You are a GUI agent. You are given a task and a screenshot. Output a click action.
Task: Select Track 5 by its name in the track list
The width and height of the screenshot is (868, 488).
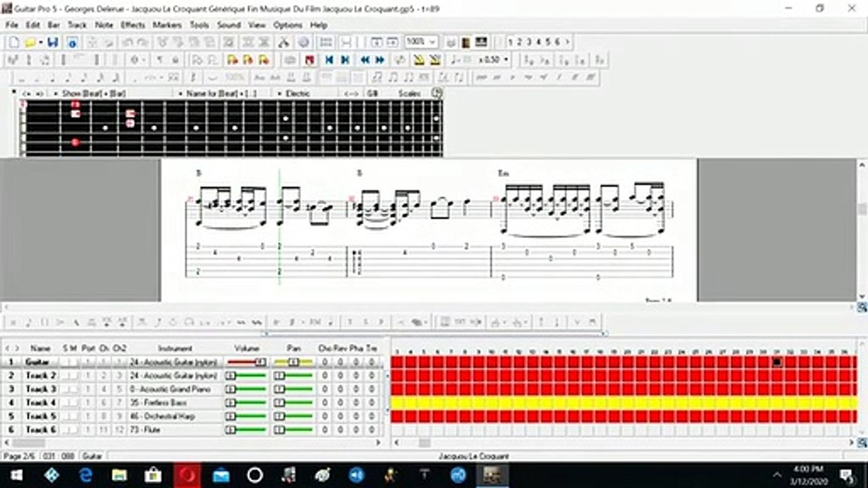tap(41, 416)
